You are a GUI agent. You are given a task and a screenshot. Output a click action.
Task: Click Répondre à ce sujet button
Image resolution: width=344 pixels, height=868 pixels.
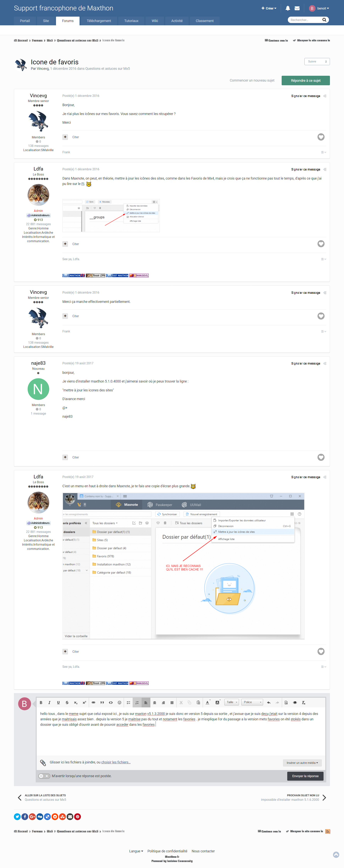coord(306,81)
